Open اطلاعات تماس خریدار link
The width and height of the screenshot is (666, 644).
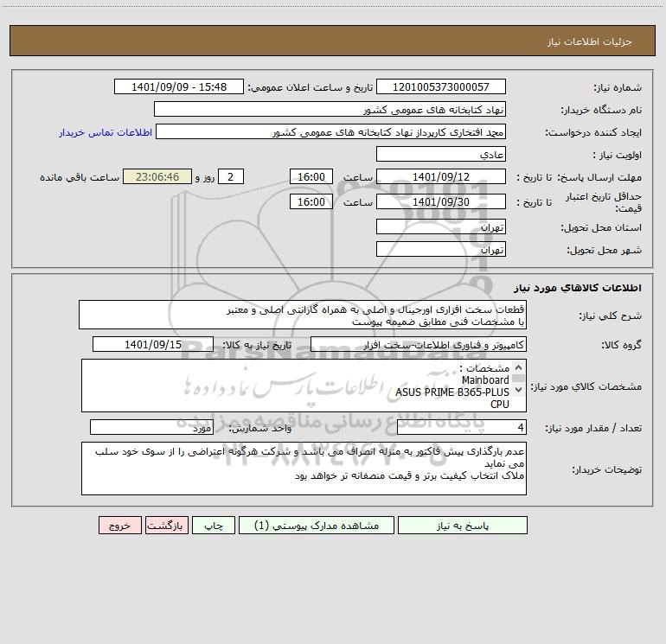click(x=106, y=132)
